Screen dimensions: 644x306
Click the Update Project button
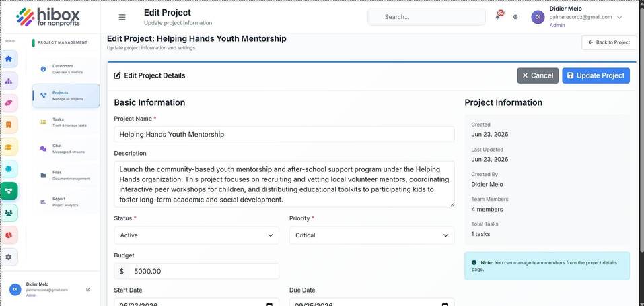click(596, 75)
